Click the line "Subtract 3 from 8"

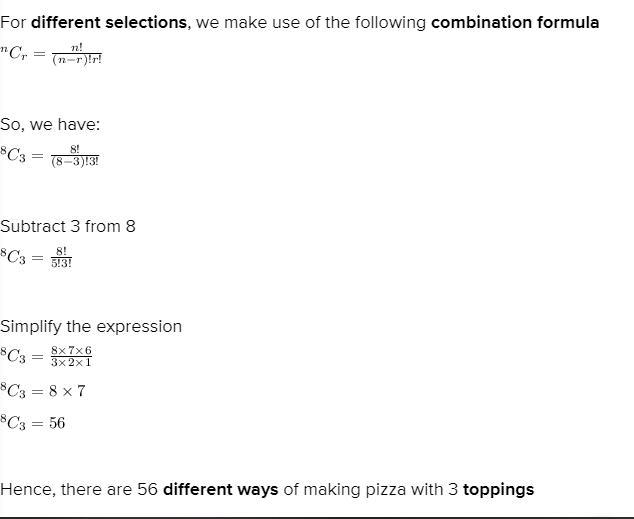68,226
